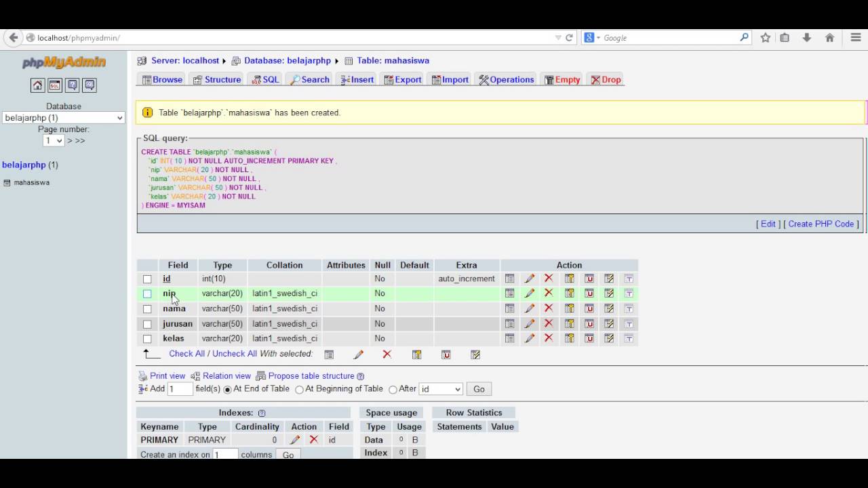Click With selected index icon
The width and height of the screenshot is (868, 488).
[475, 354]
